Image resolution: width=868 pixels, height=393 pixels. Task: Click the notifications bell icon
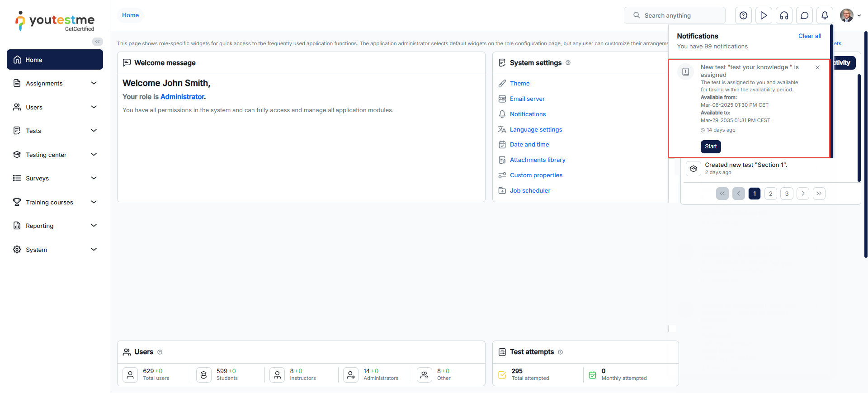[x=825, y=15]
